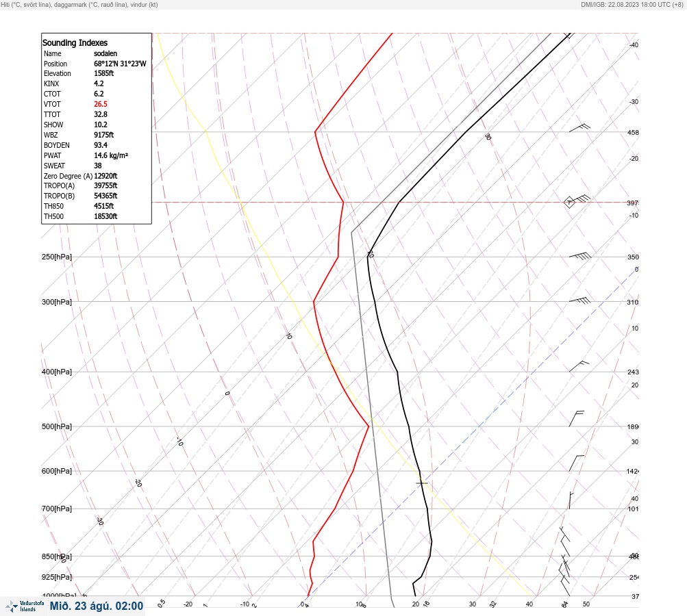Click the Zero Degree (A) value 12920ft
This screenshot has width=687, height=616.
[x=105, y=176]
